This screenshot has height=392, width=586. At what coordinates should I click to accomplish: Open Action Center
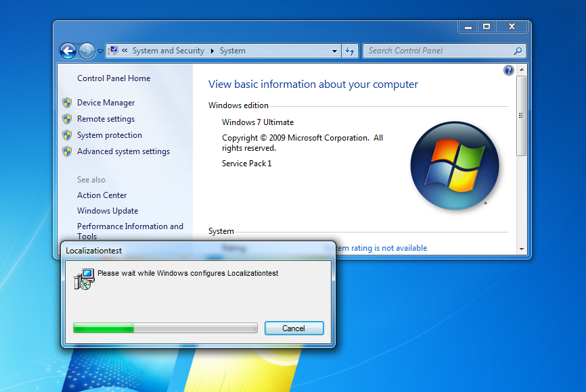(x=102, y=195)
